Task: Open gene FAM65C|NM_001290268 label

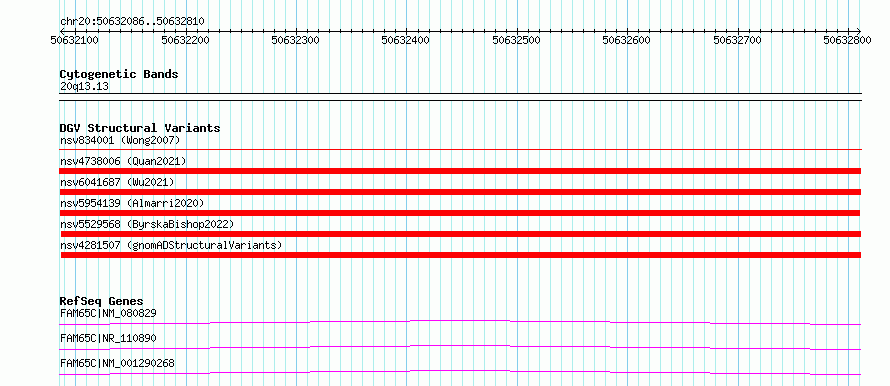Action: (x=117, y=363)
